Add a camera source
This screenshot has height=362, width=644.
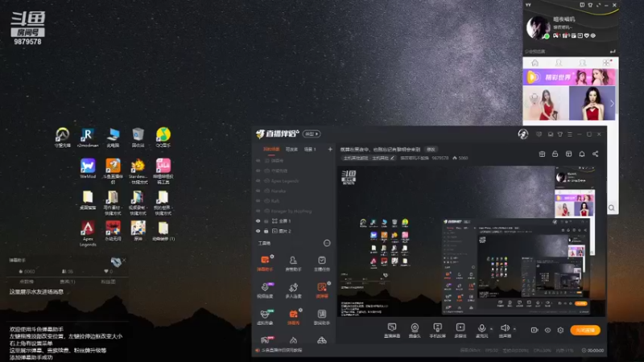coord(415,330)
